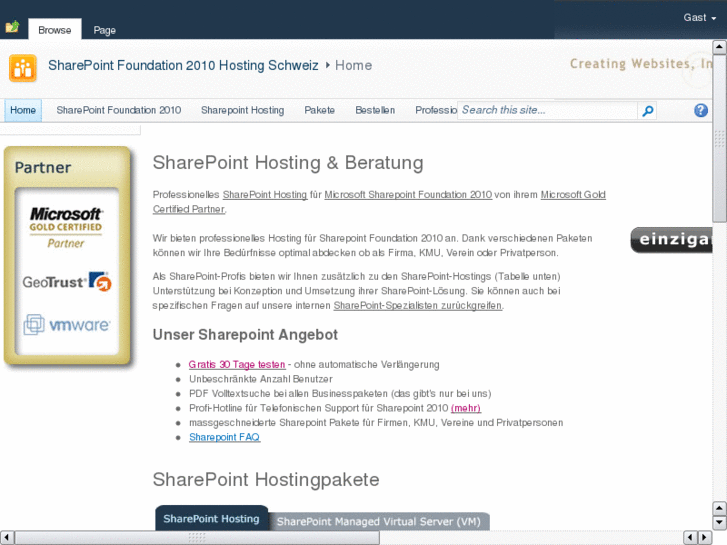
Task: Switch to the Page ribbon tab
Action: [104, 30]
